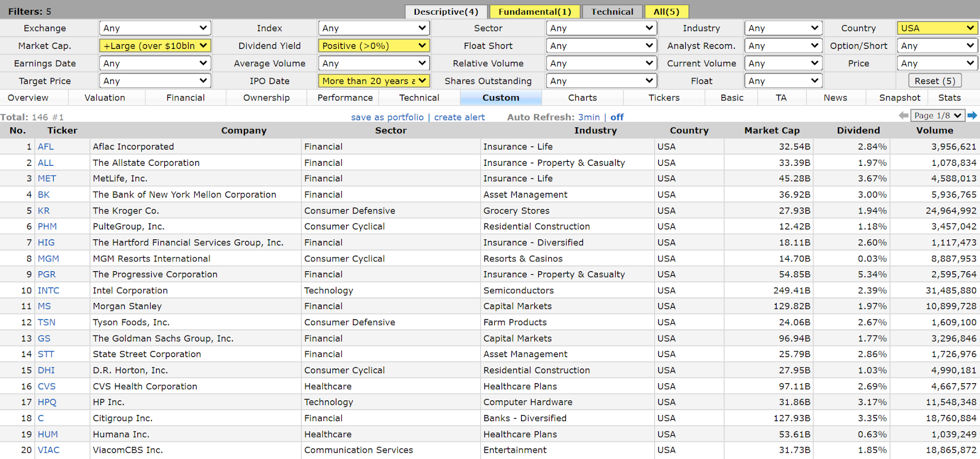Screen dimensions: 980x459
Task: Click the save as portfolio link
Action: tap(387, 117)
